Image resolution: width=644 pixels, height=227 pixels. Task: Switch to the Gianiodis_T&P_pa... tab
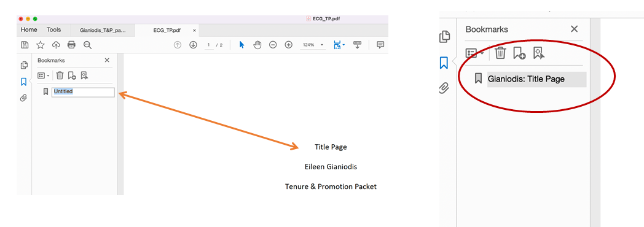click(103, 30)
